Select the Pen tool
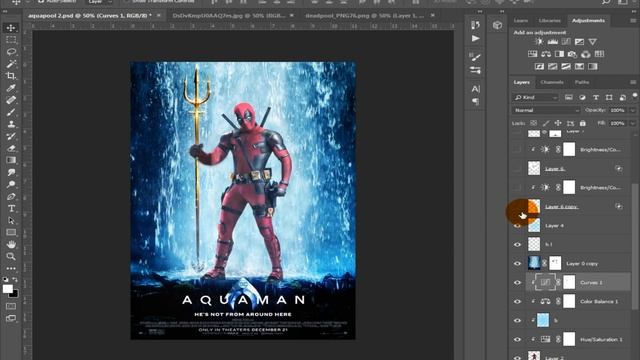 (x=11, y=196)
